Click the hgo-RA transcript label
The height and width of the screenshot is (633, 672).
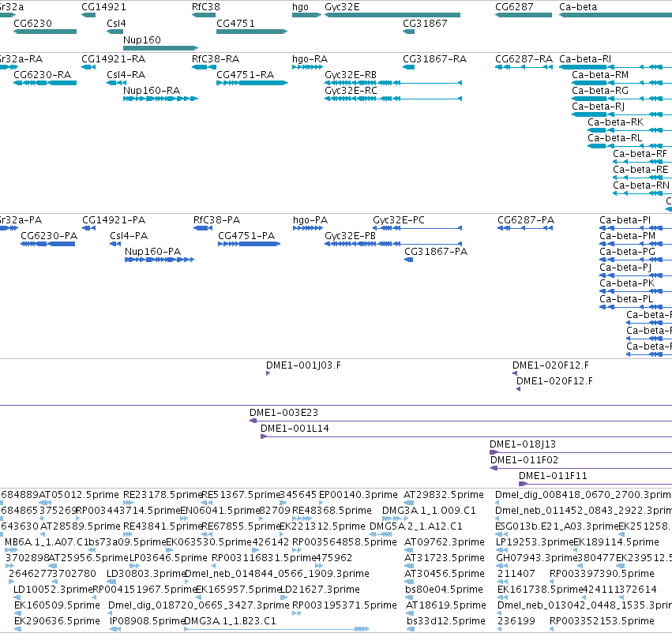coord(310,58)
